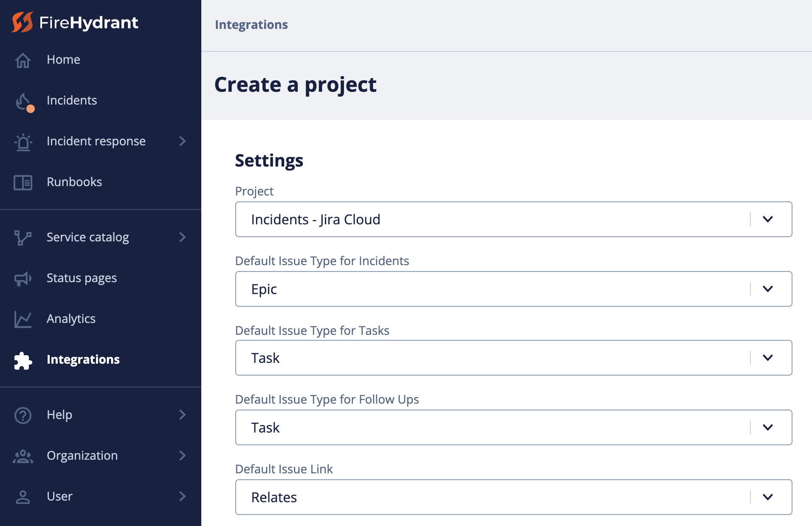
Task: Open Runbooks using the book icon
Action: click(23, 182)
